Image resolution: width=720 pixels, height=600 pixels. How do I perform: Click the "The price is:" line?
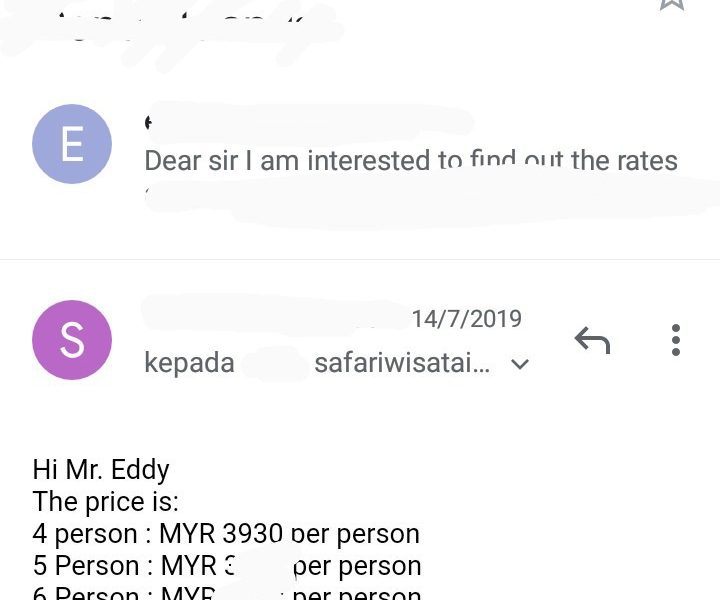[105, 501]
